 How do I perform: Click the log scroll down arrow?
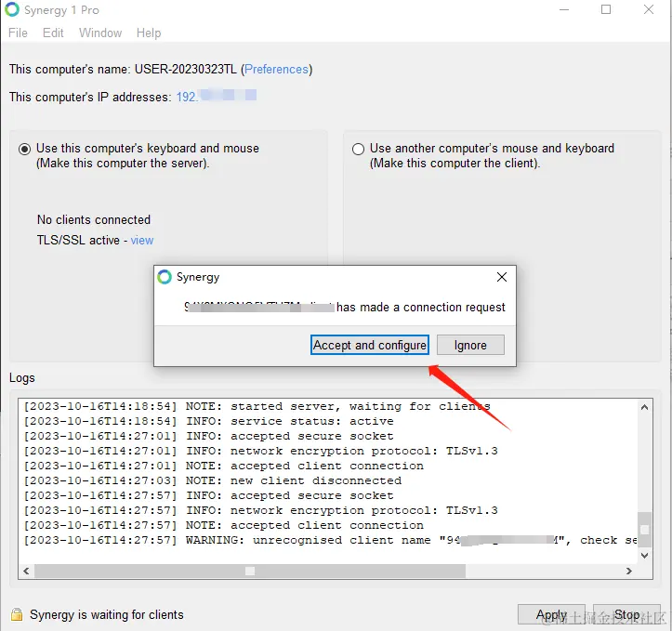tap(644, 555)
